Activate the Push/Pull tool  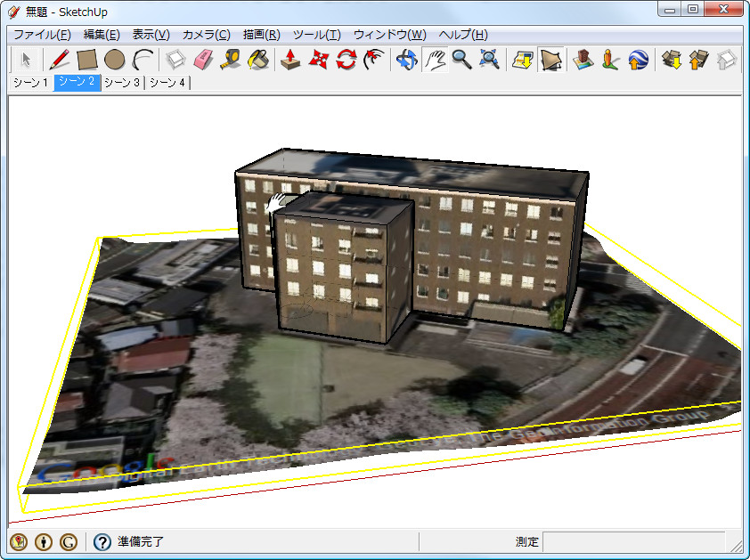pyautogui.click(x=289, y=61)
